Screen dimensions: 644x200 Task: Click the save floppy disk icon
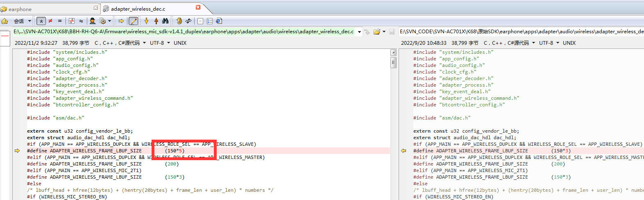pyautogui.click(x=392, y=32)
